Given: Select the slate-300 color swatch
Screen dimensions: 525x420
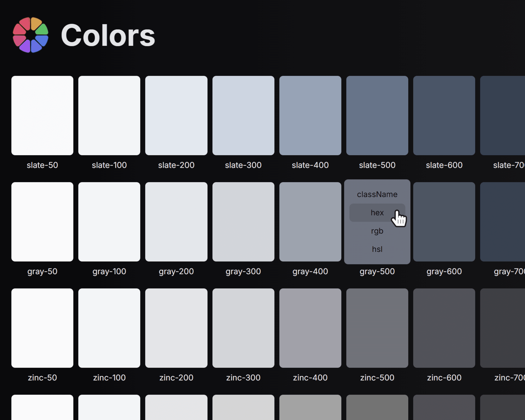Looking at the screenshot, I should pyautogui.click(x=243, y=115).
